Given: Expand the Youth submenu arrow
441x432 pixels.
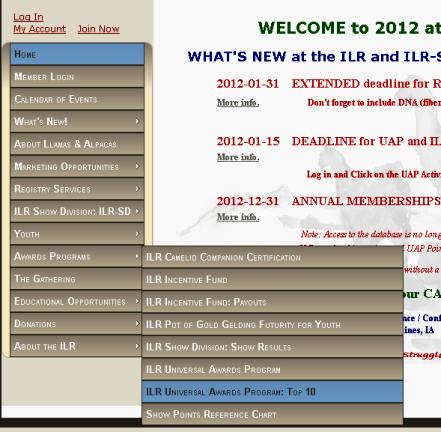Looking at the screenshot, I should (x=137, y=234).
